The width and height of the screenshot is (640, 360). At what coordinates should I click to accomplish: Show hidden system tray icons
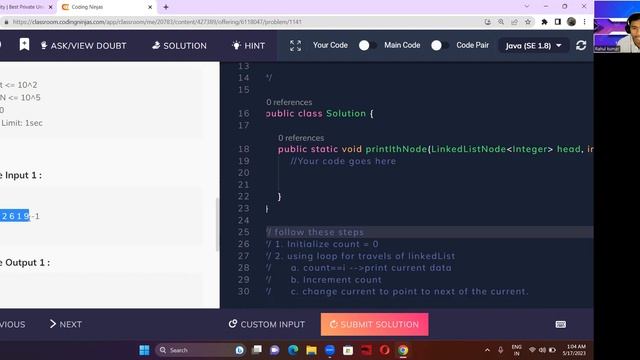487,350
